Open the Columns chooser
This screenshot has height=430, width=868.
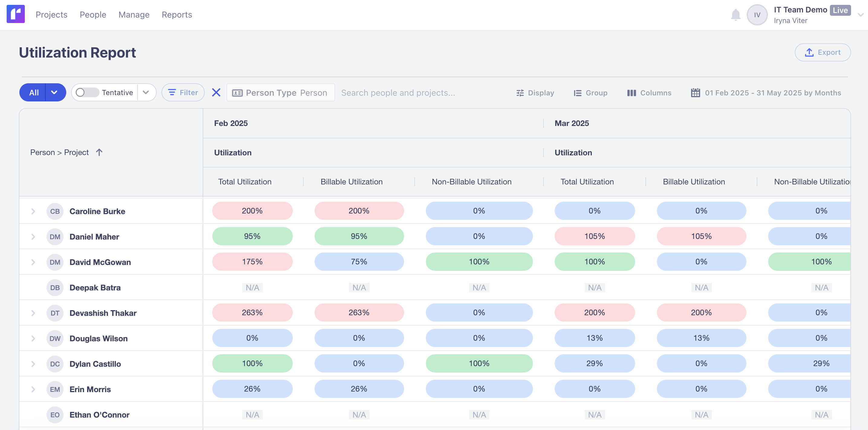[x=649, y=93]
